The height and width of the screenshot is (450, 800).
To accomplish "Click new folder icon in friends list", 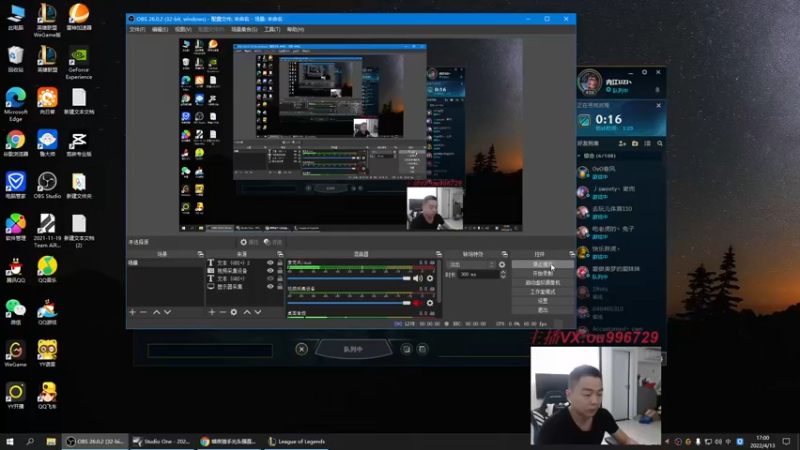I will point(635,144).
